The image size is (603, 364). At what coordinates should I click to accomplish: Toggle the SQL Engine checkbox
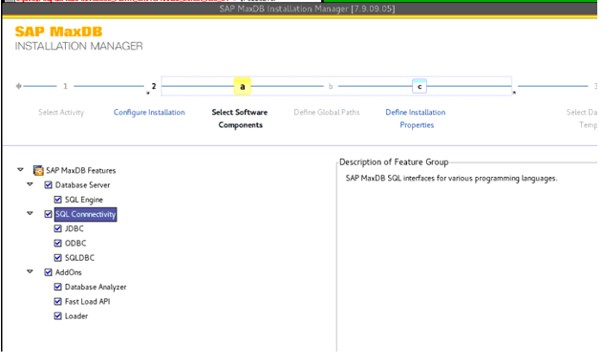tap(57, 200)
